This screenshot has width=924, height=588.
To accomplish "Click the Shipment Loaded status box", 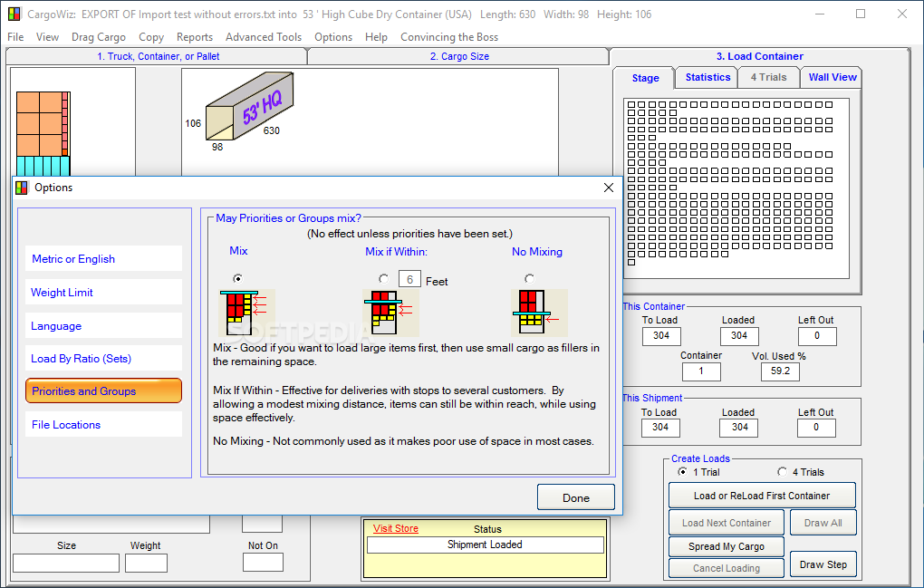I will point(485,545).
